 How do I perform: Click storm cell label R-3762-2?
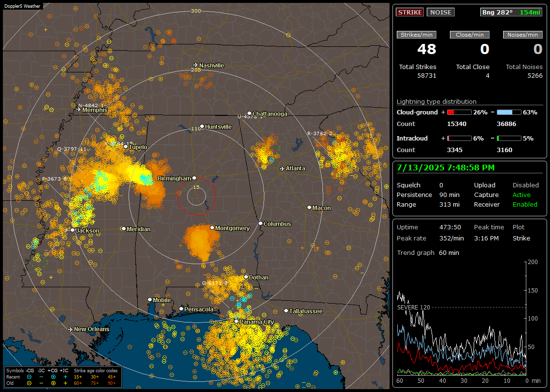[x=319, y=133]
